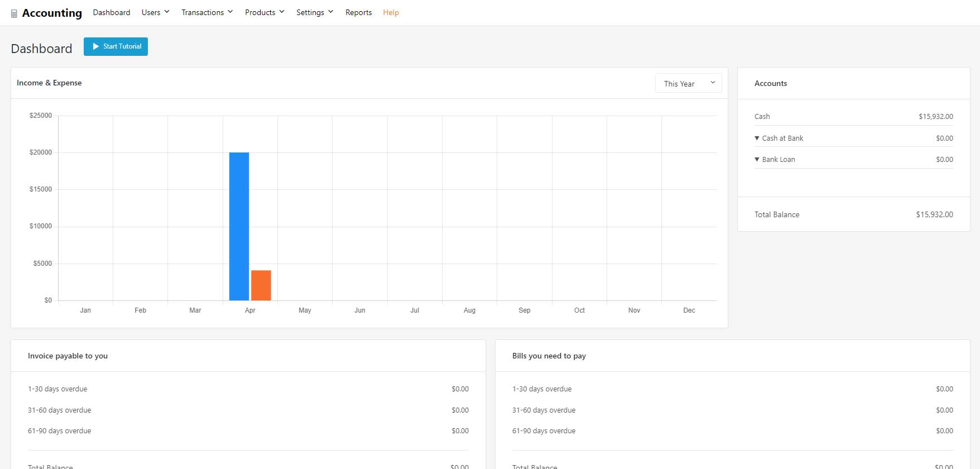Screen dimensions: 980x469
Task: Click the Apr label on chart axis
Action: click(x=250, y=310)
